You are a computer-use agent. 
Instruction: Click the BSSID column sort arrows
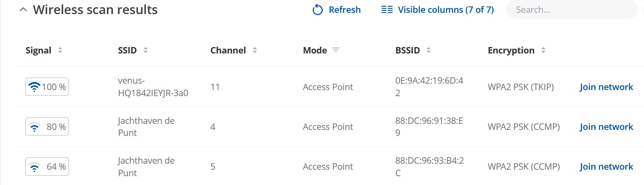[428, 50]
